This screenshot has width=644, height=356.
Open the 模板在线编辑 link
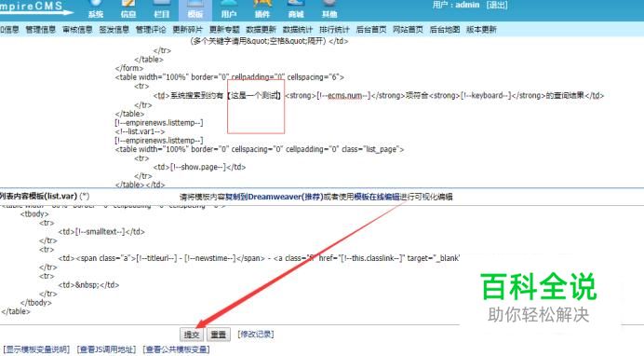coord(377,197)
